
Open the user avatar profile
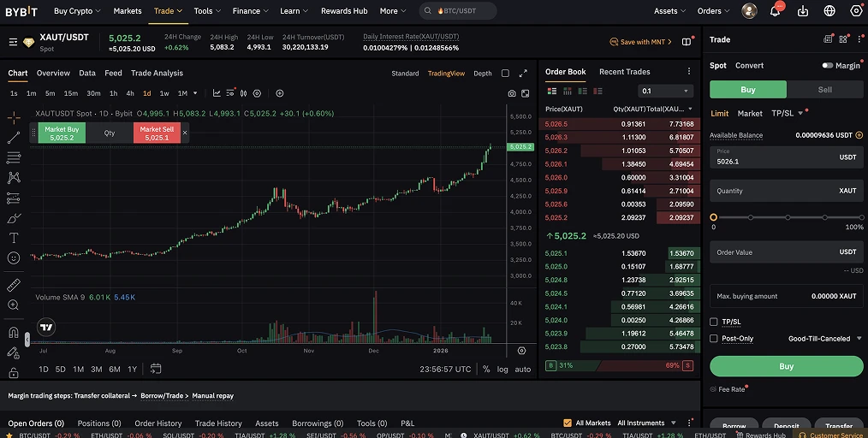pos(749,10)
